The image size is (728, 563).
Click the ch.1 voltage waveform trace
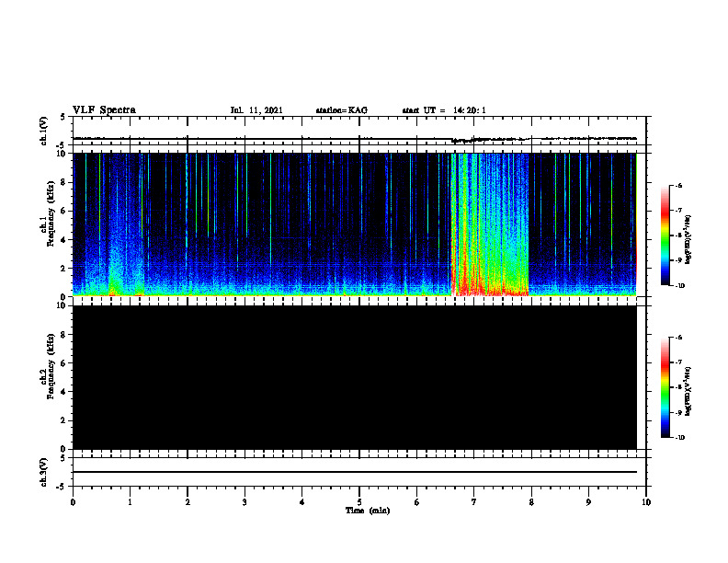(x=355, y=138)
